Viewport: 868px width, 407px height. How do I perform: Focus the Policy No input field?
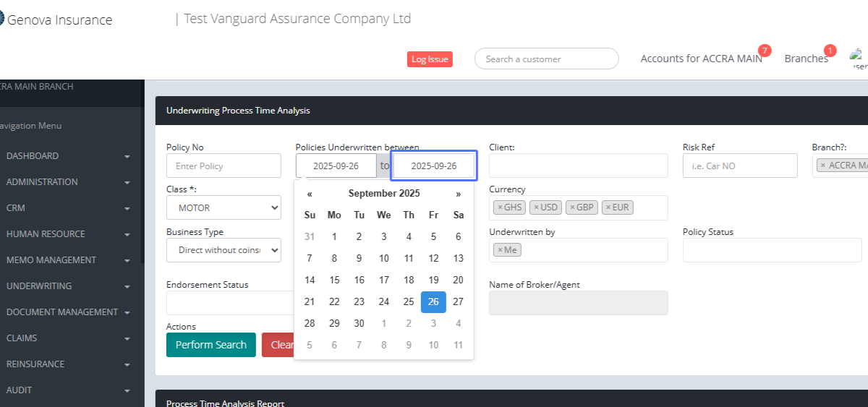click(224, 166)
